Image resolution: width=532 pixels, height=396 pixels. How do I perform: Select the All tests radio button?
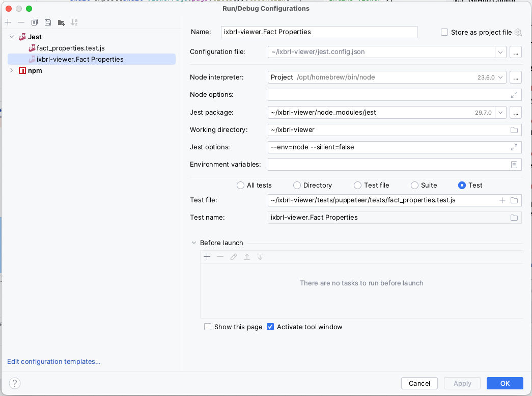pos(240,186)
